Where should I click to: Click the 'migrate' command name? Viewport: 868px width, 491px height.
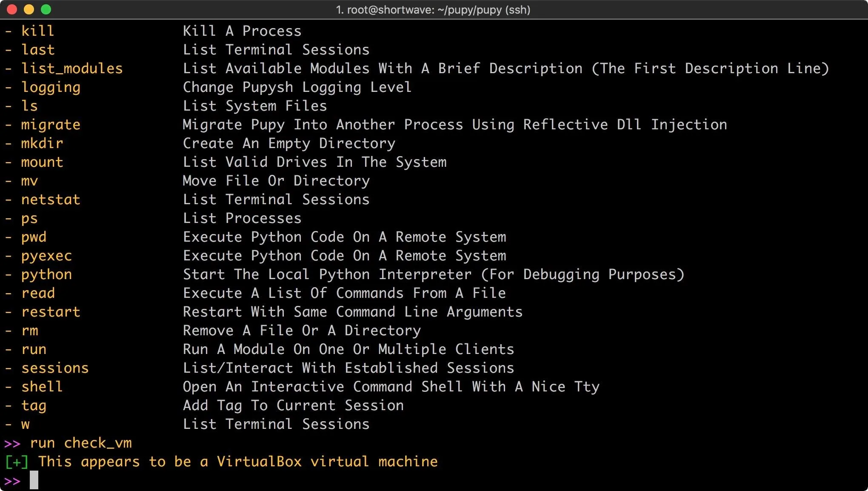51,125
